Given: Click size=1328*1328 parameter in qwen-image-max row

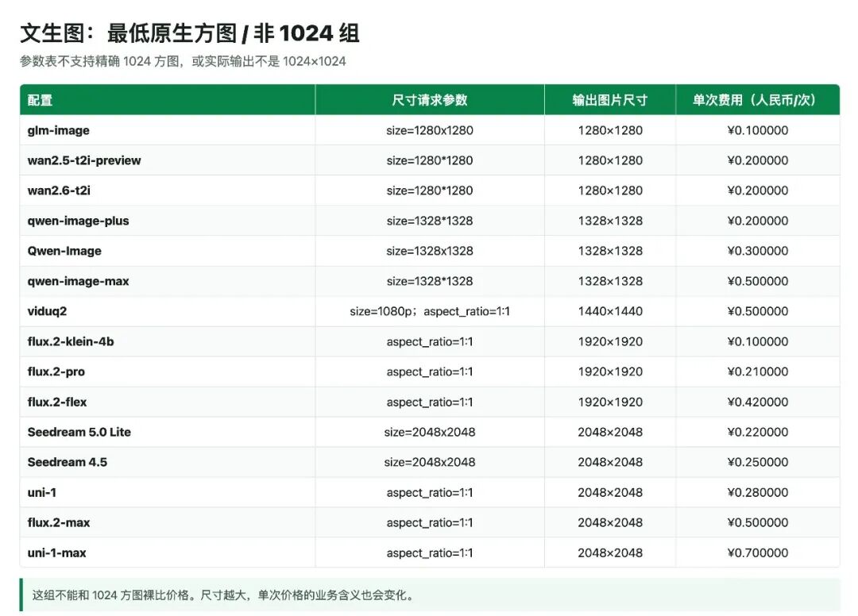Looking at the screenshot, I should tap(430, 282).
